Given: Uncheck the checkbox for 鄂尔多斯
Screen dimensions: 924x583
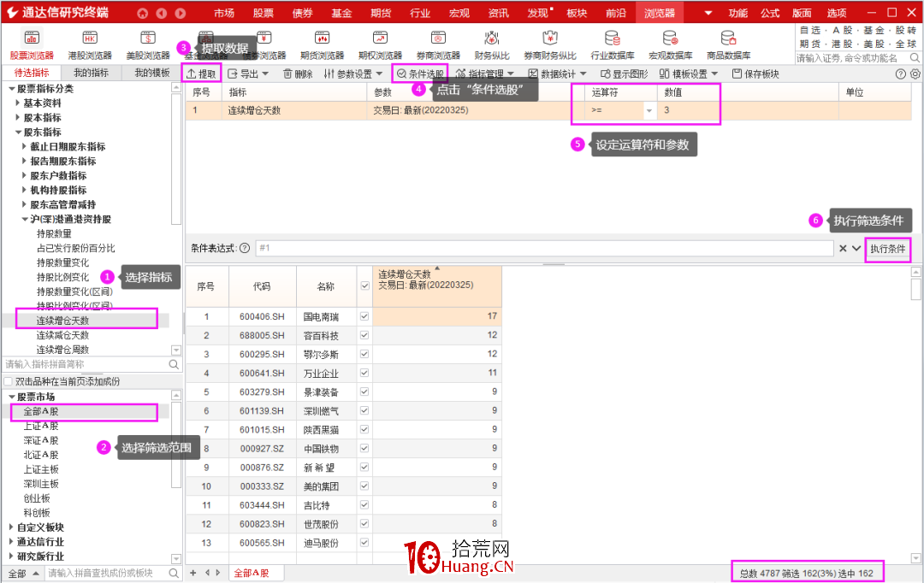Looking at the screenshot, I should 364,354.
